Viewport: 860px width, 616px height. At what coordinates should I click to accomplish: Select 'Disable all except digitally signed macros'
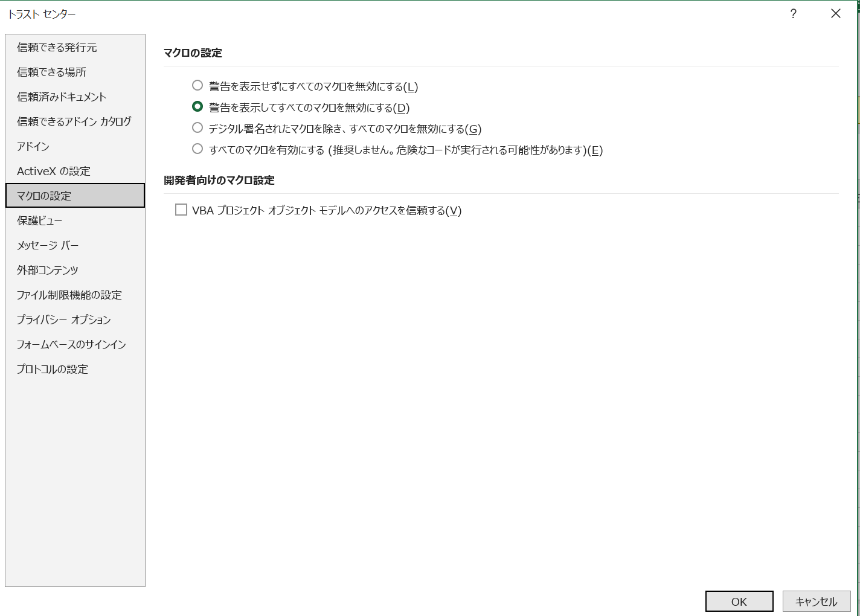pyautogui.click(x=197, y=128)
